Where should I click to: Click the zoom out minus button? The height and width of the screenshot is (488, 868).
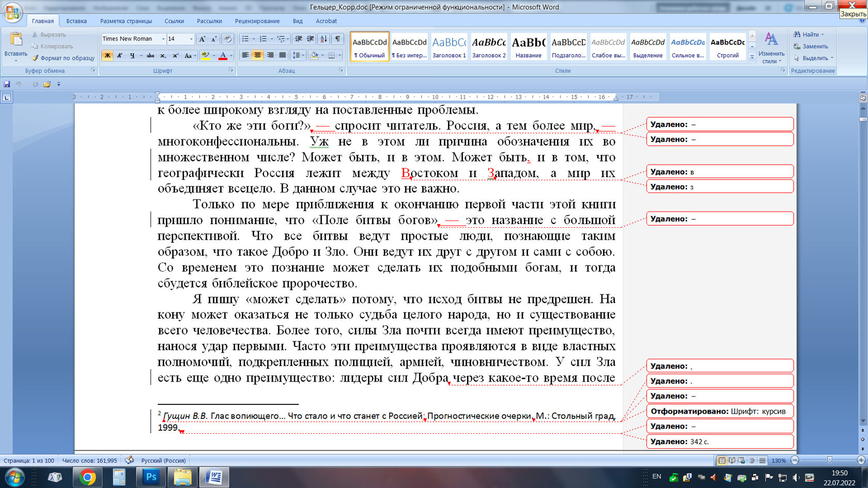[x=795, y=460]
